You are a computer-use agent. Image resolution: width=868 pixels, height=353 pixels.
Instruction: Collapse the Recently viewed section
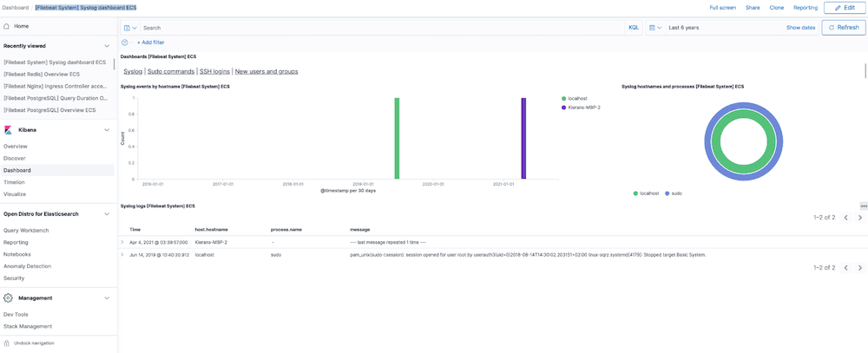click(107, 46)
